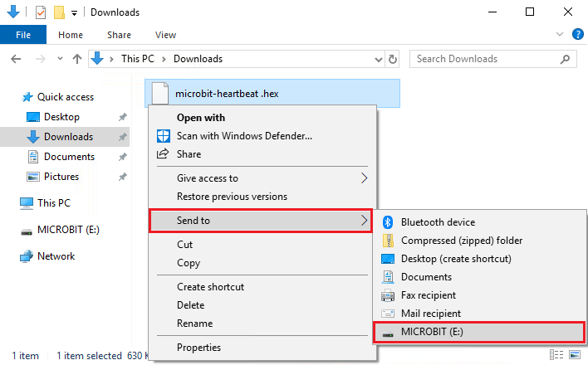Open the Help question mark icon
Viewport: 588px width, 365px height.
click(x=577, y=35)
